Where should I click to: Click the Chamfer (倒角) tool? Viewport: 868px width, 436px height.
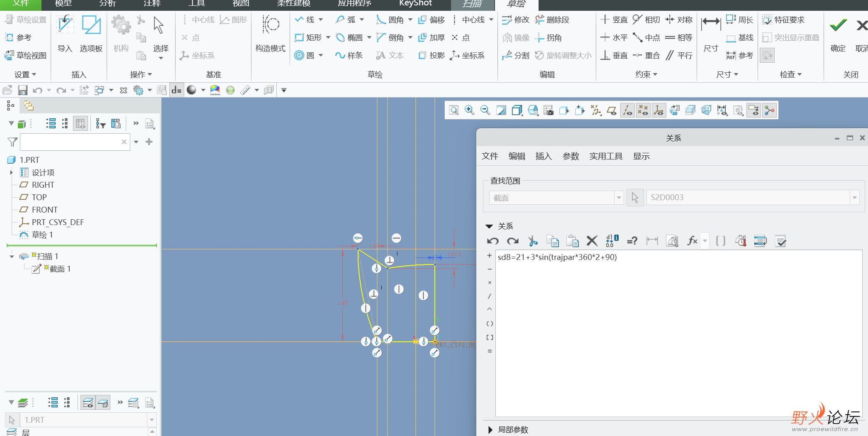390,37
